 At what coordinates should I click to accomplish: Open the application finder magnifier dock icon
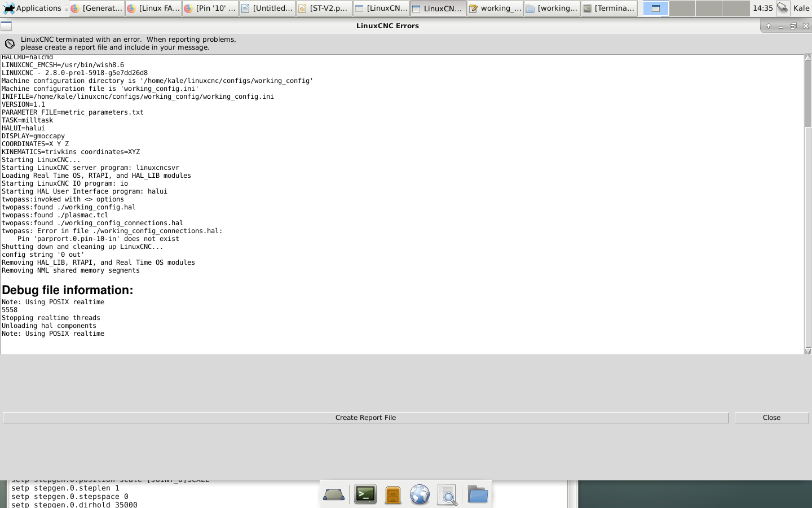pos(448,495)
